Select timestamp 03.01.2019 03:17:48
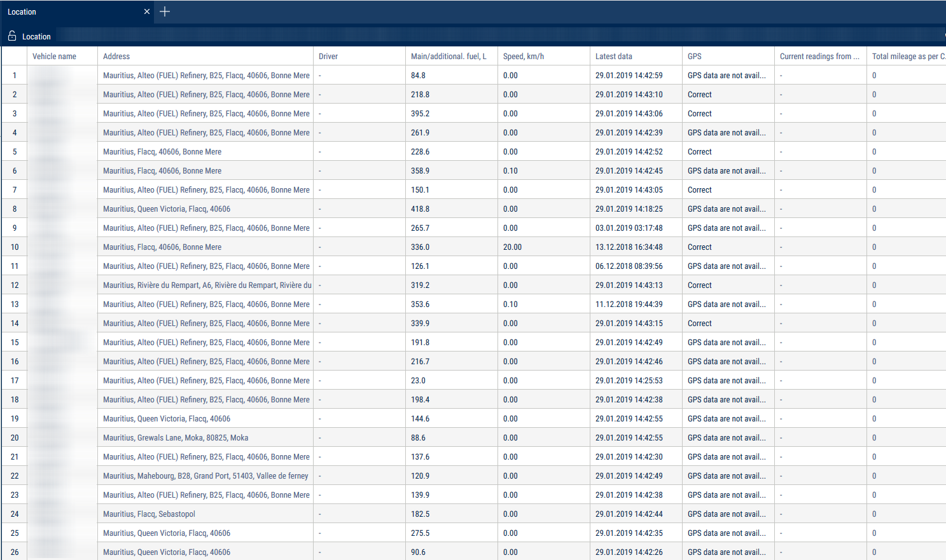Screen dimensions: 946x560 [x=629, y=228]
